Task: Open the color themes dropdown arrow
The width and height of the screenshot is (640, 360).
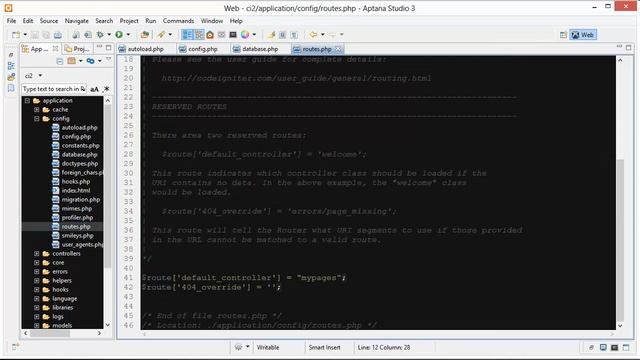Action: [254, 35]
